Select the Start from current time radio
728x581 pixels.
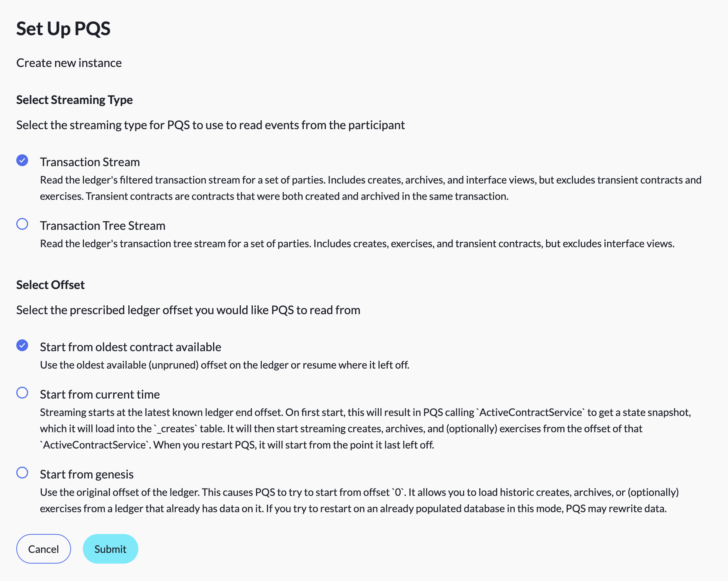click(22, 393)
